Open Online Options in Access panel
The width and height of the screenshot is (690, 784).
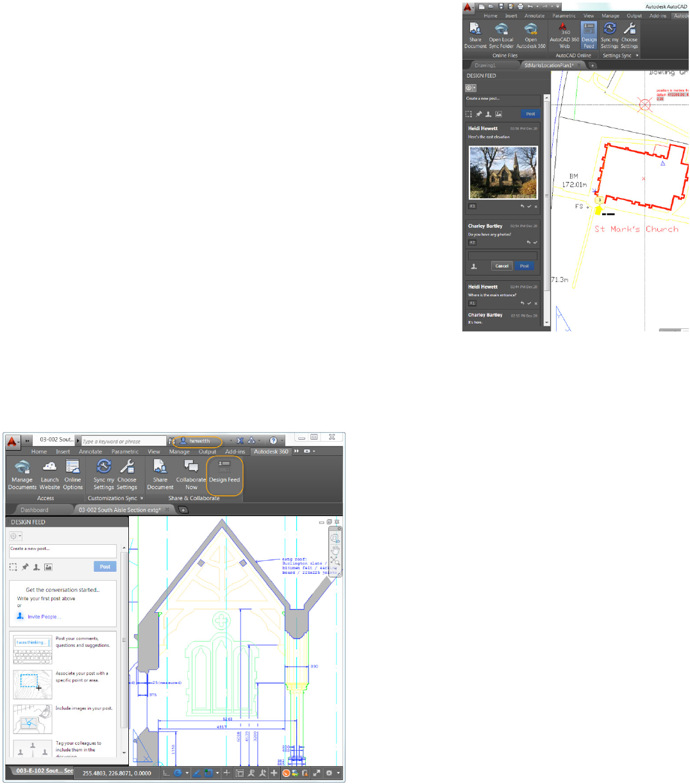coord(72,475)
